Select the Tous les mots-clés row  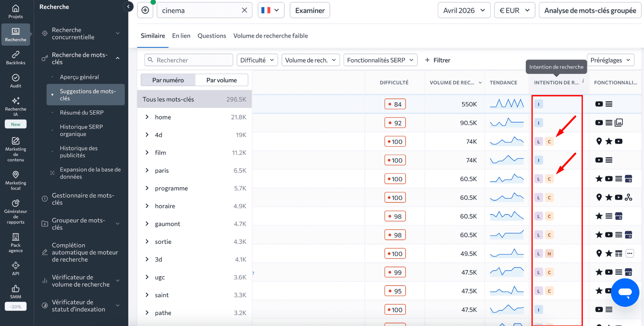[194, 99]
